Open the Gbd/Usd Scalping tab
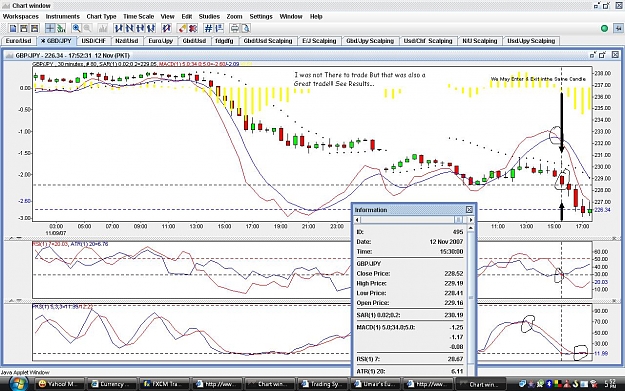Viewport: 625px width, 391px height. 268,41
